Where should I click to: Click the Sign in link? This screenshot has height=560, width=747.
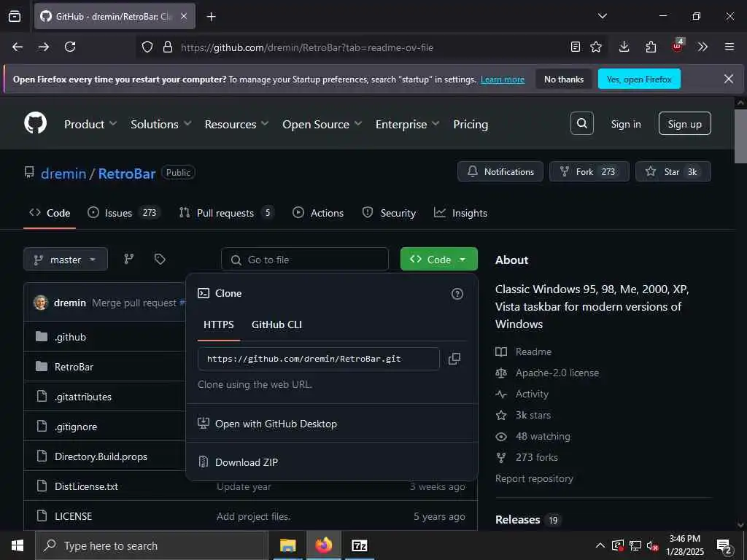(625, 124)
